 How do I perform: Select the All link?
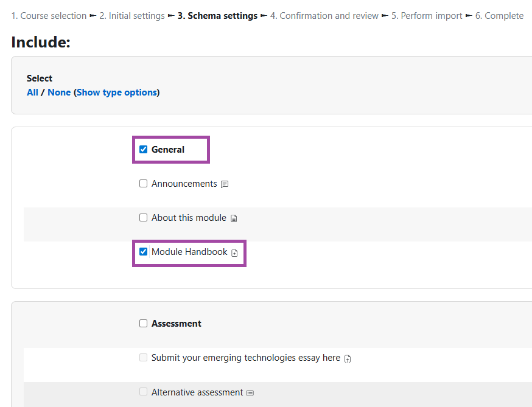pyautogui.click(x=32, y=92)
